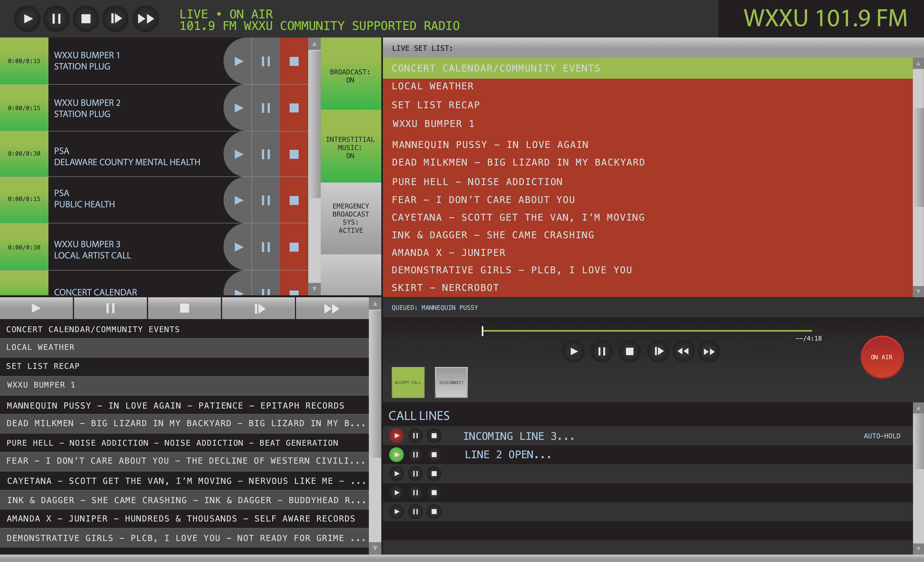Screen dimensions: 924x562
Task: Click the bottom playlist scroll down arrow
Action: coord(375,548)
